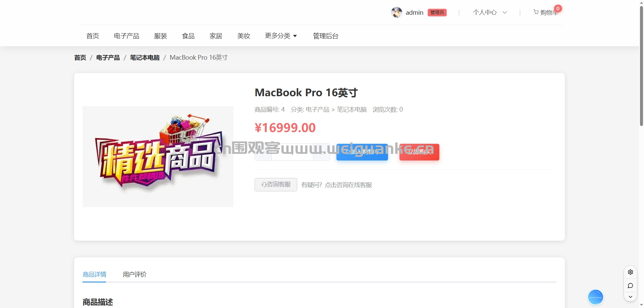Switch to the 商品详情 tab
The width and height of the screenshot is (644, 308).
pos(94,274)
